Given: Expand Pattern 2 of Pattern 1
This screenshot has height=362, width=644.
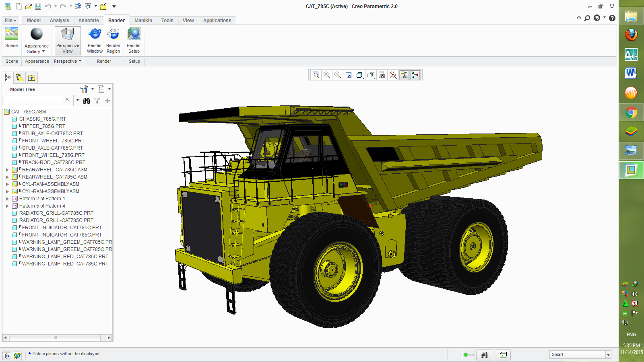Looking at the screenshot, I should (7, 199).
